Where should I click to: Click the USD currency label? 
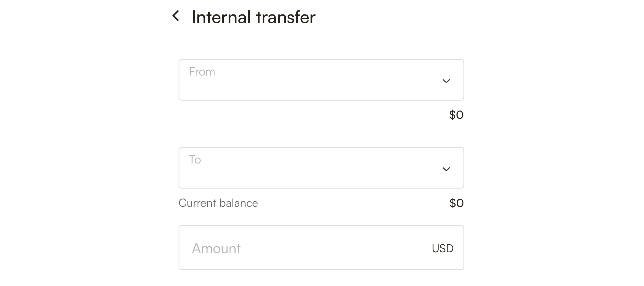tap(443, 249)
